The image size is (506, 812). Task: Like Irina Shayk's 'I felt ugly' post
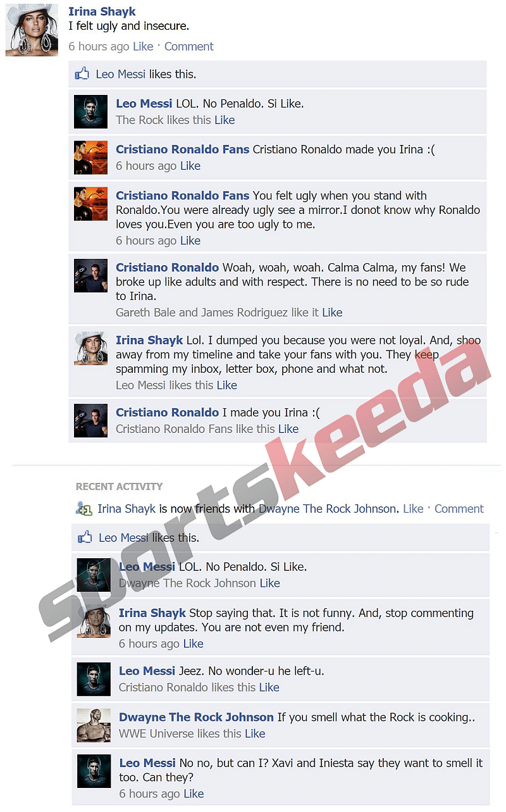[x=143, y=46]
